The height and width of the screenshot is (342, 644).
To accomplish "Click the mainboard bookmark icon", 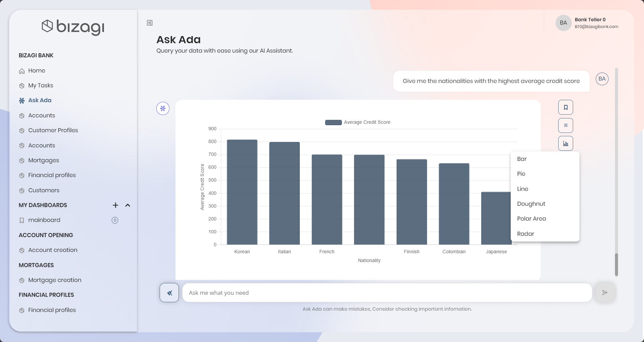I will 22,220.
